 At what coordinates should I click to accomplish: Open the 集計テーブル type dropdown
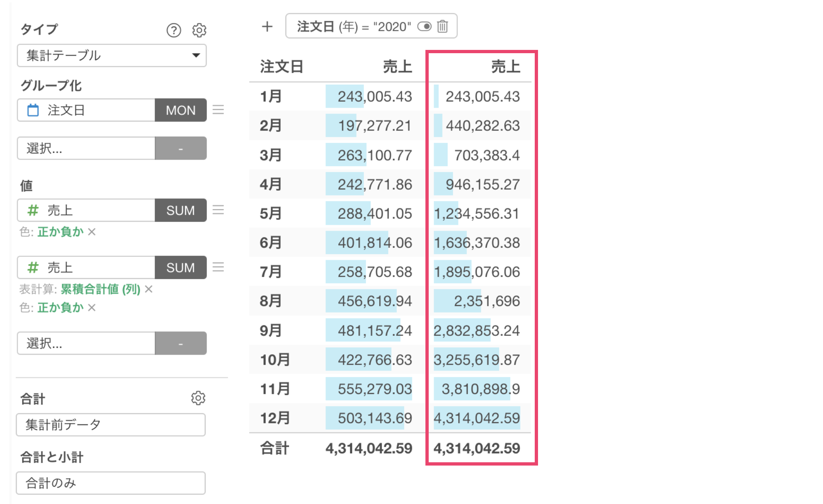coord(111,55)
